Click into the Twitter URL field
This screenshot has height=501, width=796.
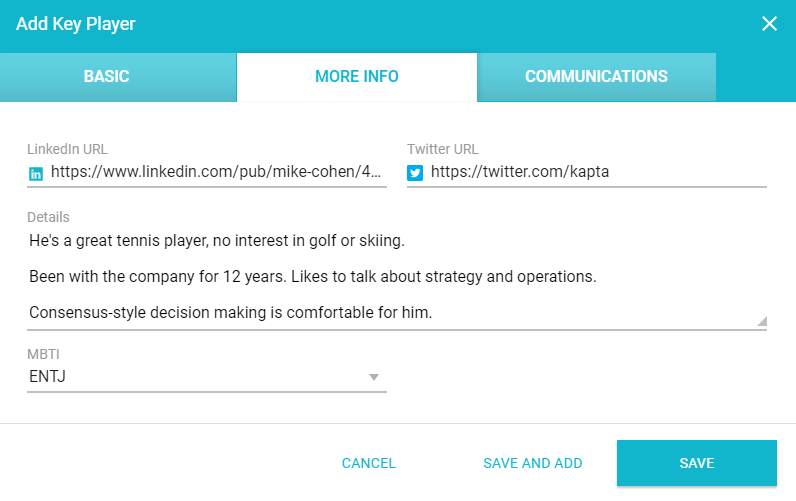597,172
